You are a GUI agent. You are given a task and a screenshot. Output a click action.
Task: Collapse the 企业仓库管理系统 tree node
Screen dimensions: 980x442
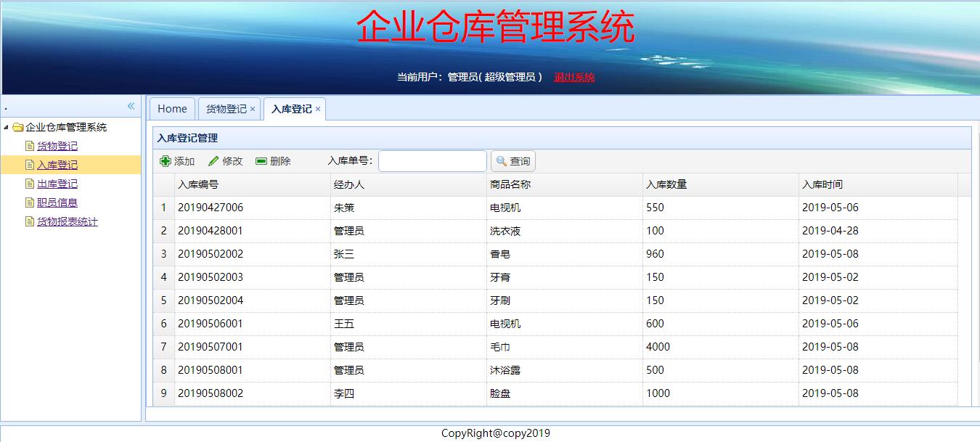(7, 128)
